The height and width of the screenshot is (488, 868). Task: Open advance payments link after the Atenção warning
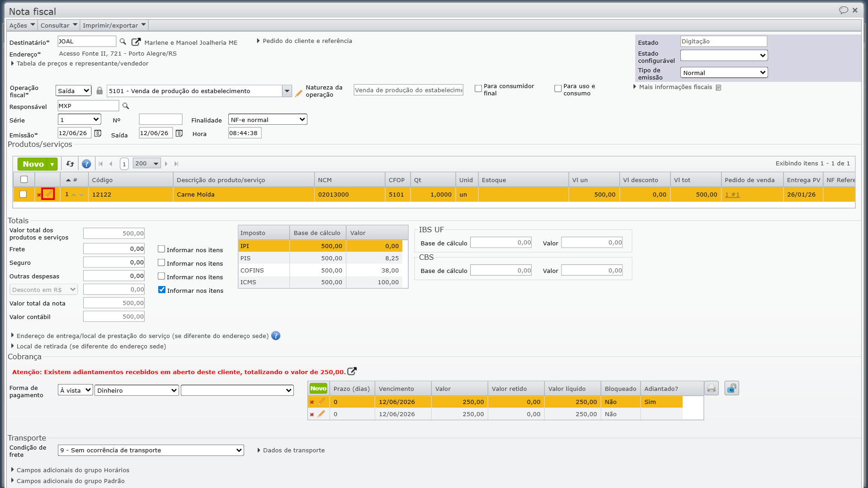pyautogui.click(x=352, y=371)
